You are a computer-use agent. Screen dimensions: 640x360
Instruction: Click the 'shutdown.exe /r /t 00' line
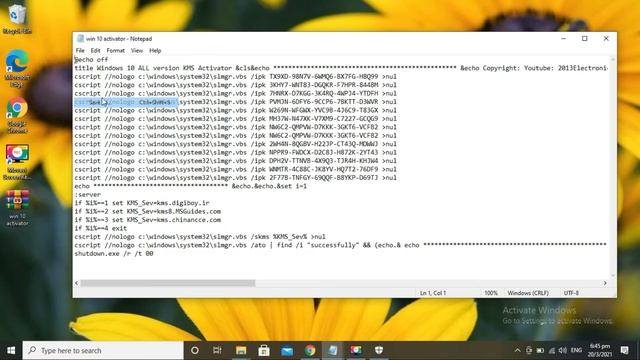pyautogui.click(x=114, y=253)
